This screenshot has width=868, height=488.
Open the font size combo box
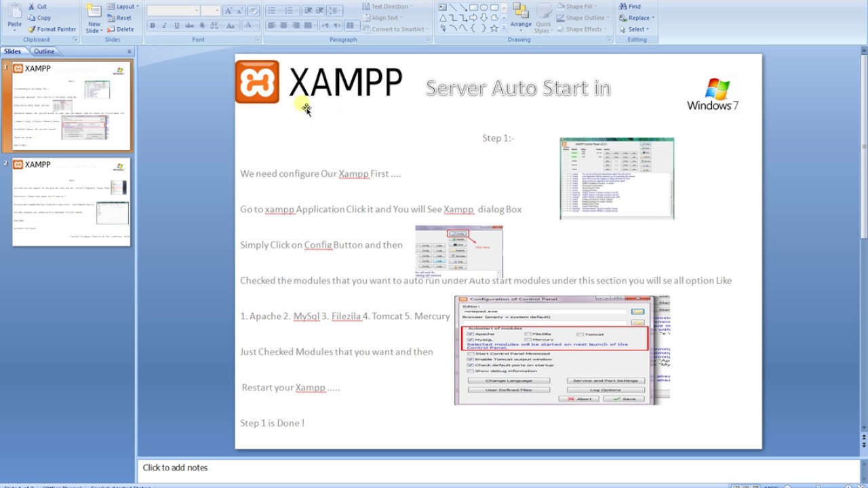(210, 11)
